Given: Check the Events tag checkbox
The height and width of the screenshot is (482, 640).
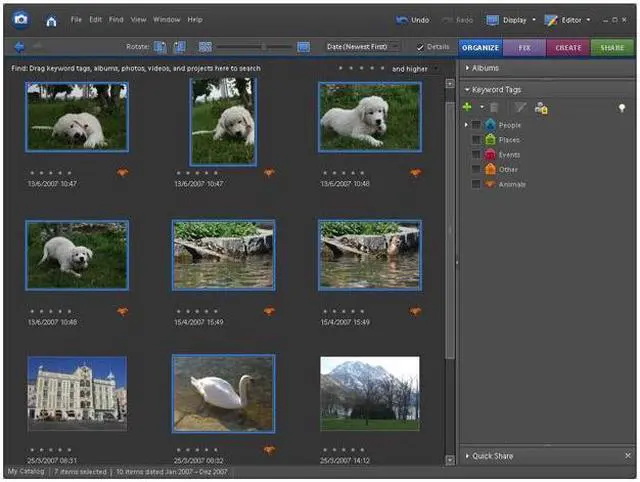Looking at the screenshot, I should coord(476,155).
